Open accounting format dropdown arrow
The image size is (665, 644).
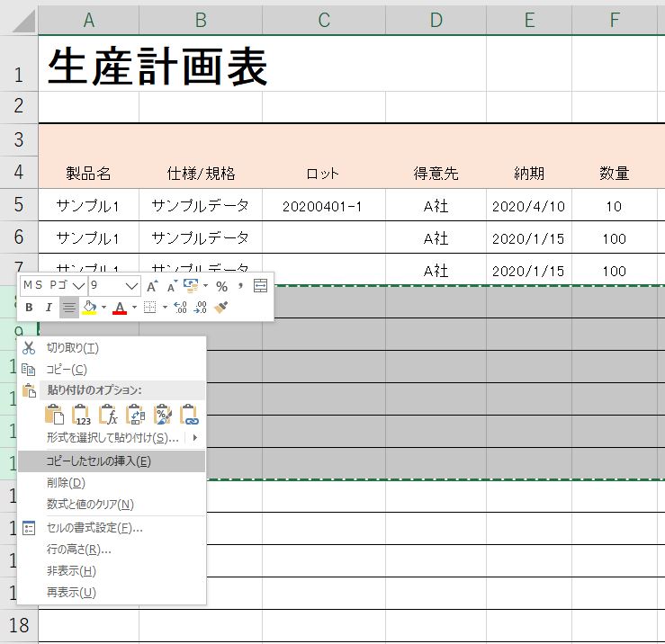[x=205, y=286]
